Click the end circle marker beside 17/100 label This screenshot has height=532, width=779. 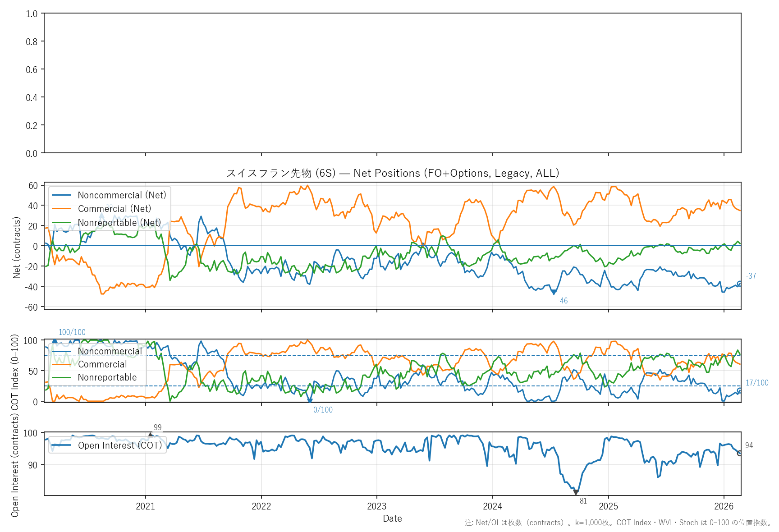(740, 390)
